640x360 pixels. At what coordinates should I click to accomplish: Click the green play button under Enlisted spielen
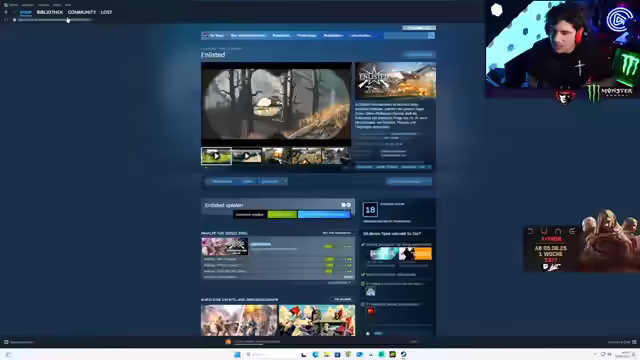282,214
